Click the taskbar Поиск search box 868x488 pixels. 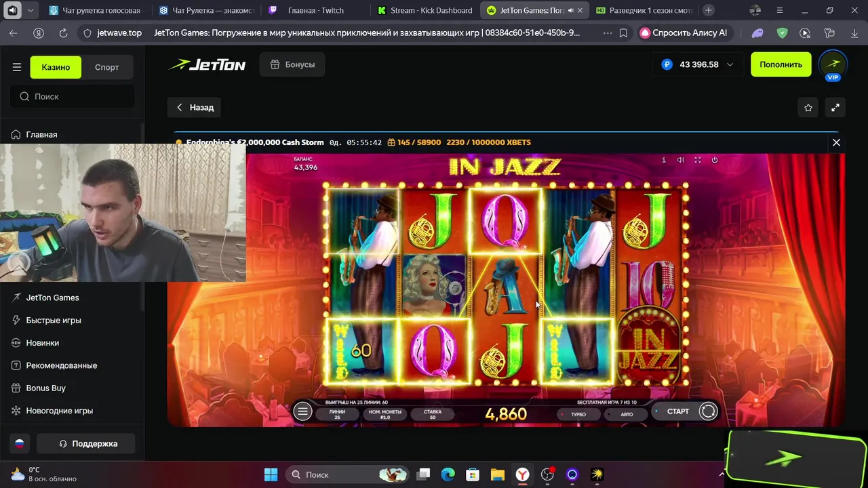click(x=349, y=474)
